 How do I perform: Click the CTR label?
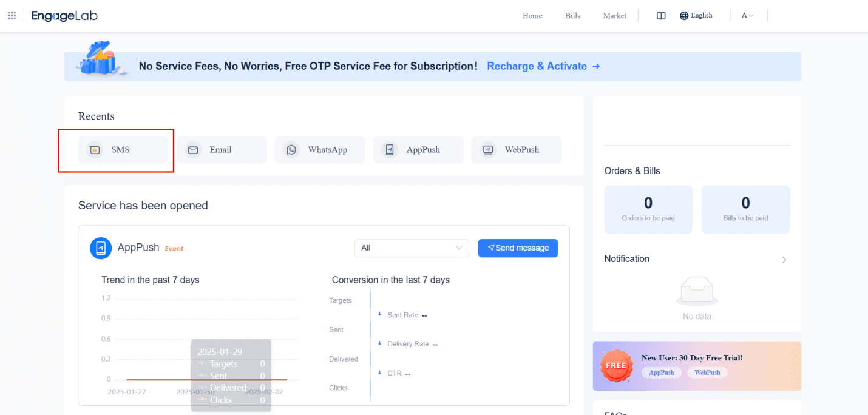tap(395, 373)
